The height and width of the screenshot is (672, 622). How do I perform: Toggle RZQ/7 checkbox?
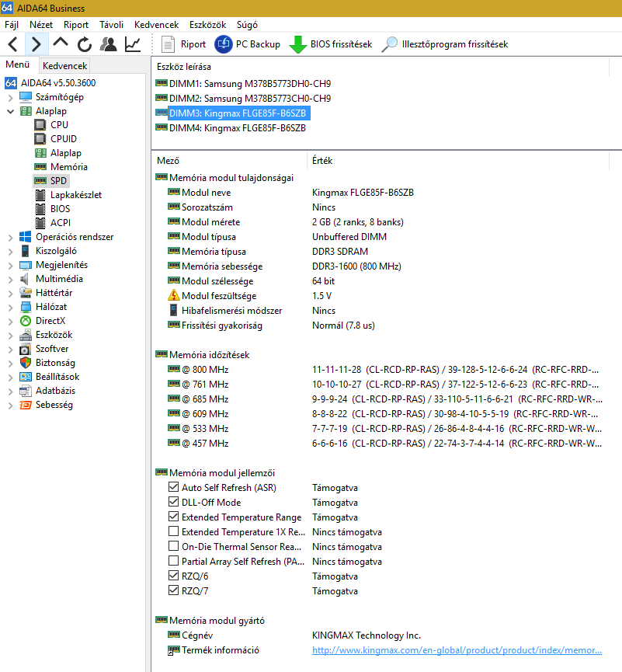coord(173,590)
